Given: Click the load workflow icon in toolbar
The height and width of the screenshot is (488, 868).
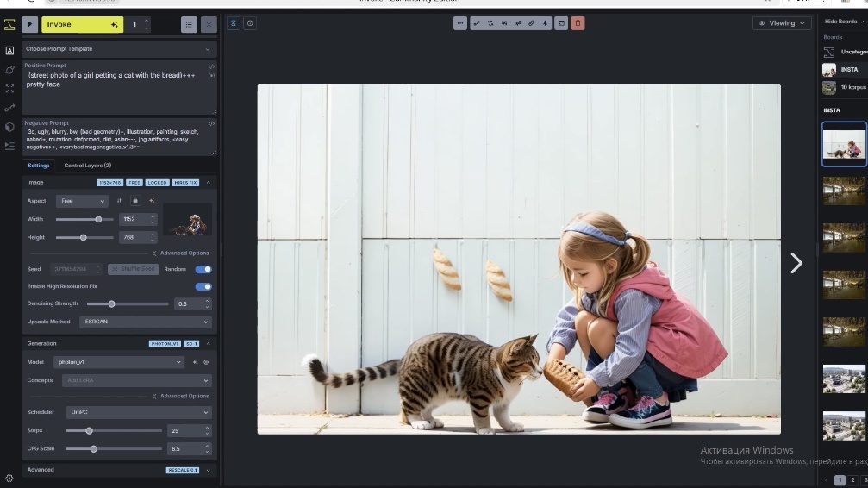Looking at the screenshot, I should tap(477, 23).
